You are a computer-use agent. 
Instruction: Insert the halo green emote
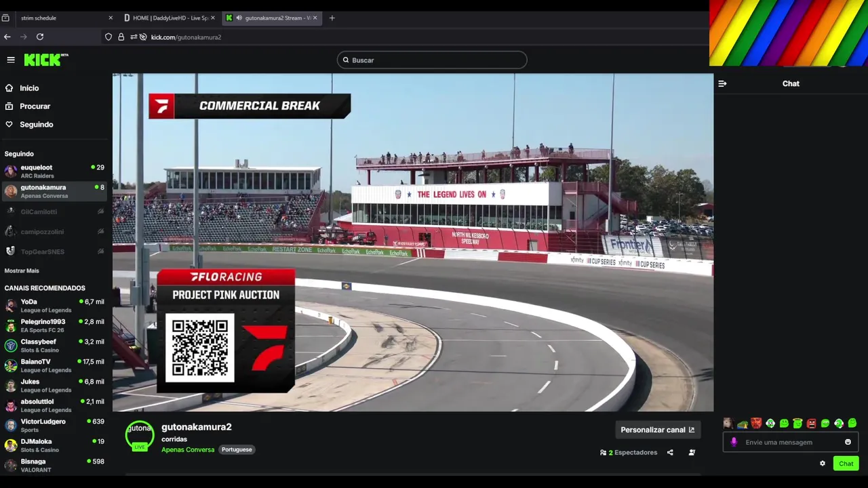point(797,423)
